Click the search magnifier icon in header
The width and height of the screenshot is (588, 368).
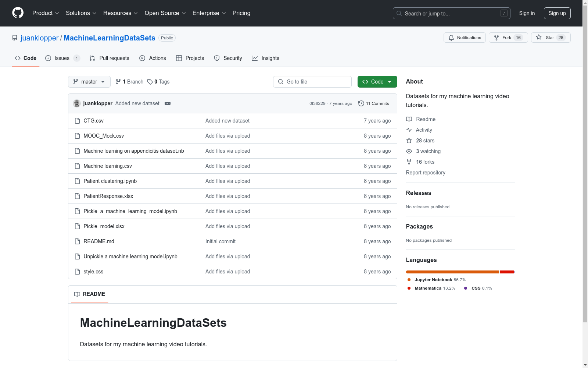399,13
